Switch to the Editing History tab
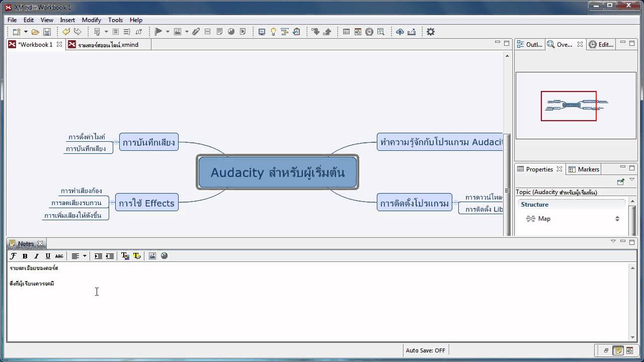Image resolution: width=644 pixels, height=362 pixels. click(601, 45)
